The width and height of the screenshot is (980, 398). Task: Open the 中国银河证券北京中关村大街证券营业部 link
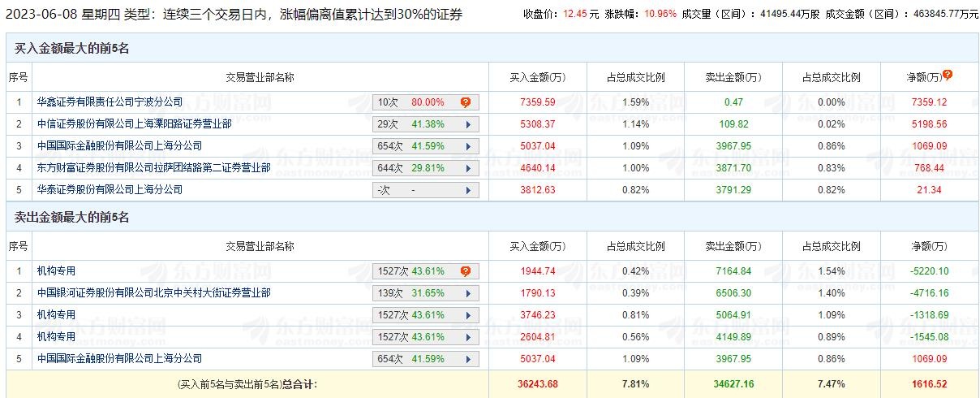point(153,293)
